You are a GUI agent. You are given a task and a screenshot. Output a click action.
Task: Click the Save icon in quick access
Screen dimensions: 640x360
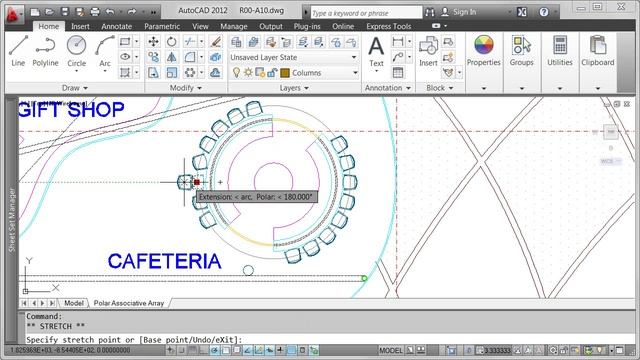pos(65,12)
